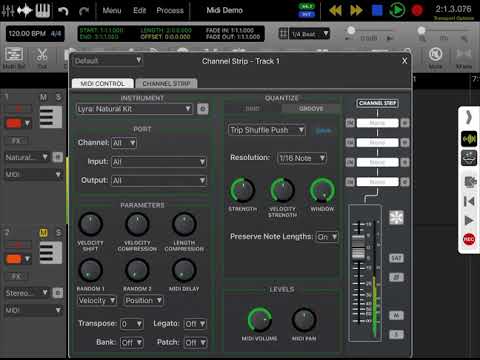
Task: Click the 120.00 BPM tempo display
Action: coord(35,34)
